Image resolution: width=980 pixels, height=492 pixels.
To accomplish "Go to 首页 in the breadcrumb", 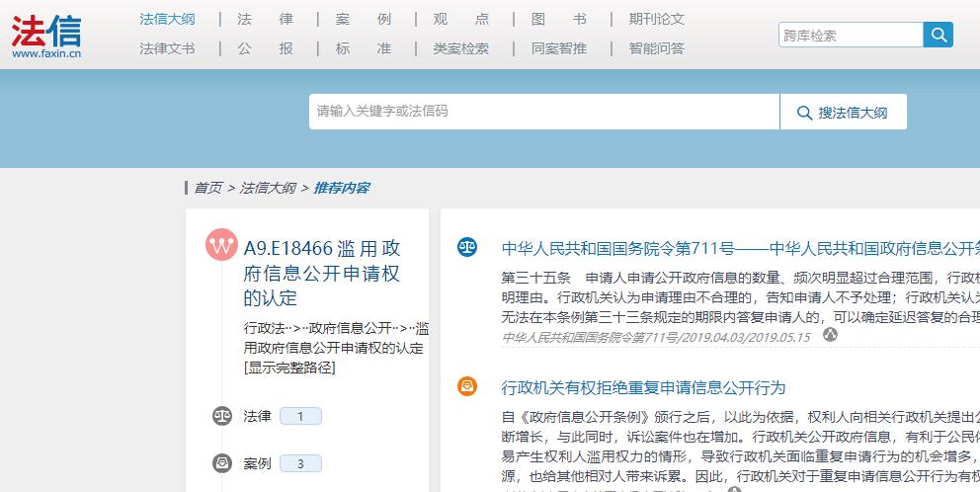I will point(207,188).
